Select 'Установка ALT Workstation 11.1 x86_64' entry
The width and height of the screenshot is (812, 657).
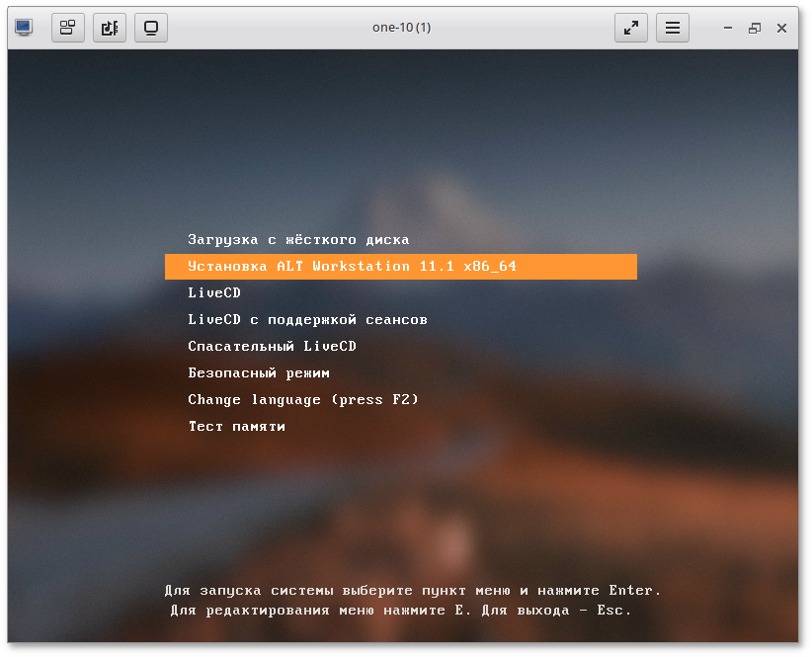pos(352,267)
